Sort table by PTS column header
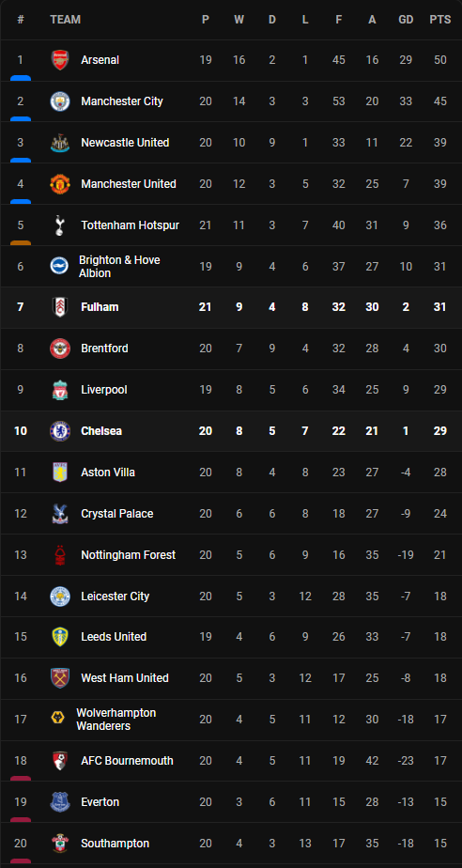The width and height of the screenshot is (462, 868). (439, 20)
